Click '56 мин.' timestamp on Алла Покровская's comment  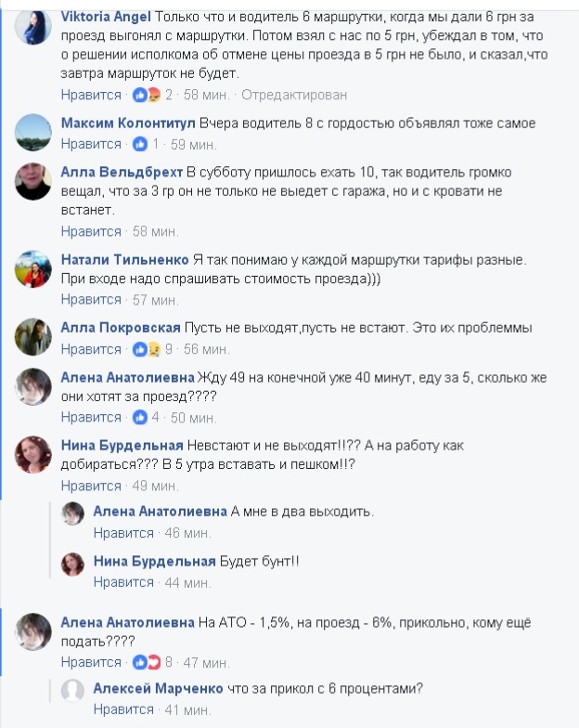click(x=206, y=349)
